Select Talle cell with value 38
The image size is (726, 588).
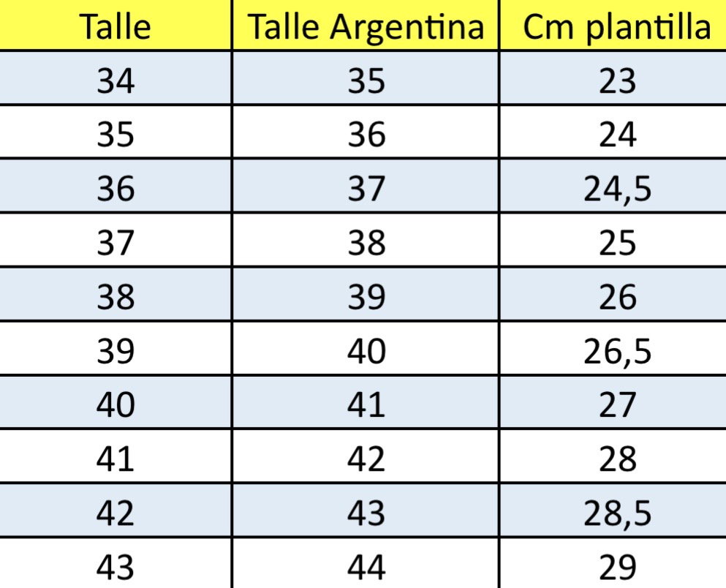coord(116,294)
